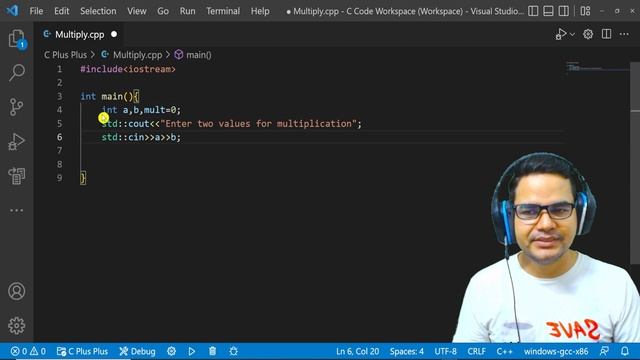The image size is (640, 360).
Task: Click the debug bug icon in status bar
Action: point(233,351)
